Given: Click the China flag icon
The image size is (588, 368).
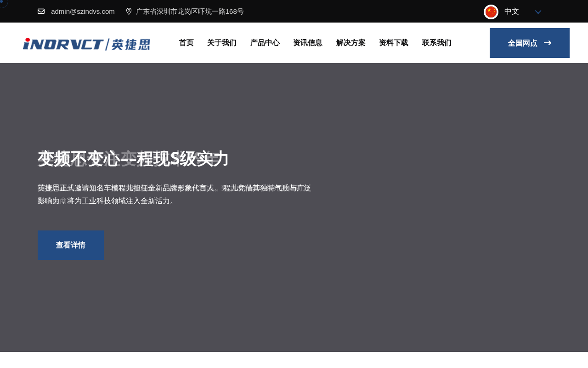Looking at the screenshot, I should point(491,12).
